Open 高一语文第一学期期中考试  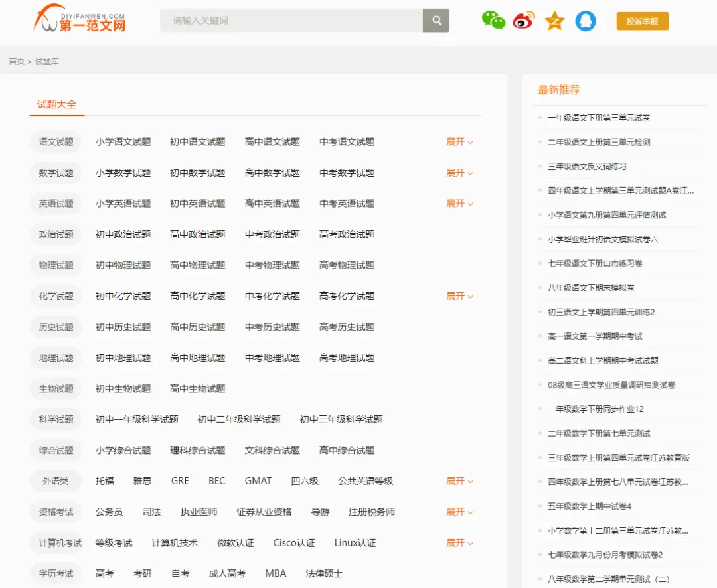595,336
